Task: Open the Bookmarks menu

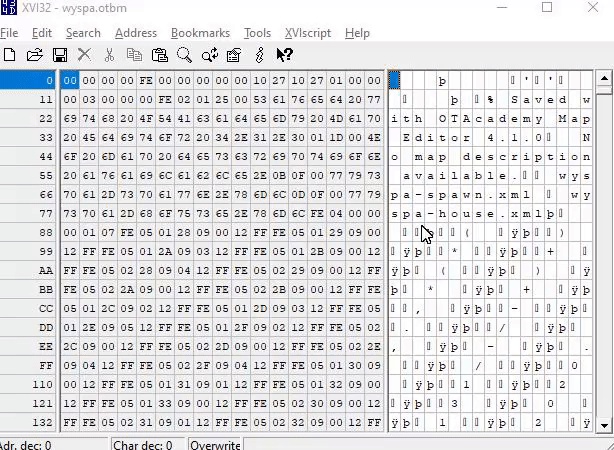Action: [200, 33]
